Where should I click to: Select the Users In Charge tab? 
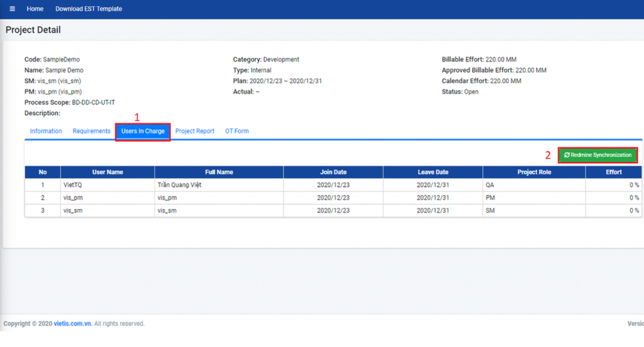143,131
